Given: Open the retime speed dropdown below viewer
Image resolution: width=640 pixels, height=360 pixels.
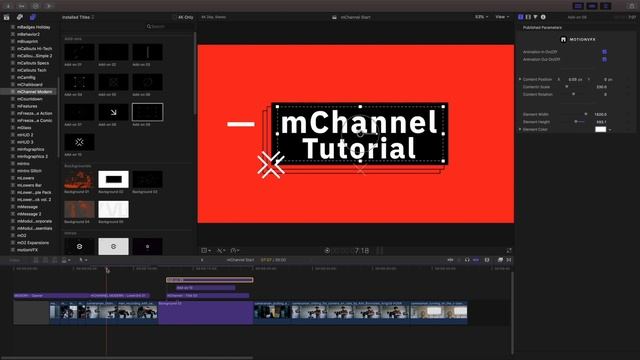Looking at the screenshot, I should click(235, 250).
